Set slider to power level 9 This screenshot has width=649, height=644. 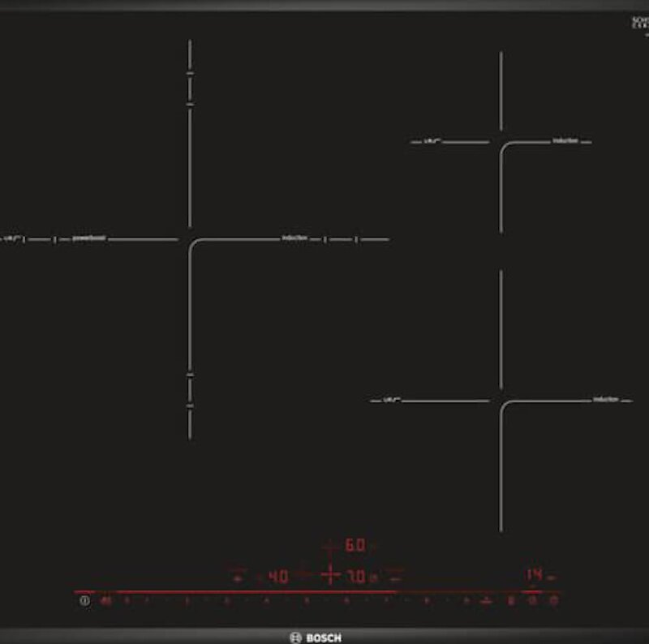click(x=466, y=601)
